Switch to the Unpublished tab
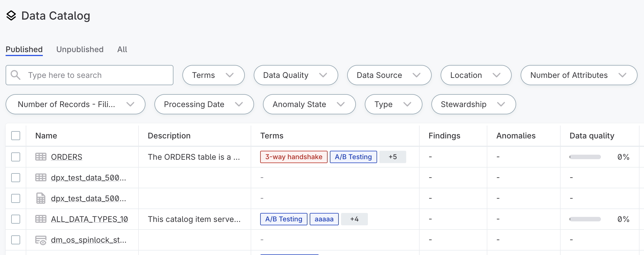The image size is (644, 255). [80, 49]
